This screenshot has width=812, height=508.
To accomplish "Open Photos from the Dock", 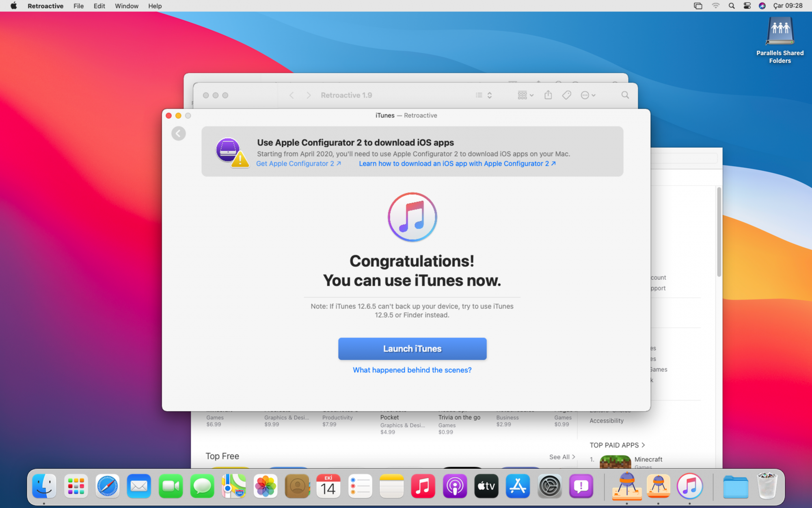I will [x=266, y=486].
